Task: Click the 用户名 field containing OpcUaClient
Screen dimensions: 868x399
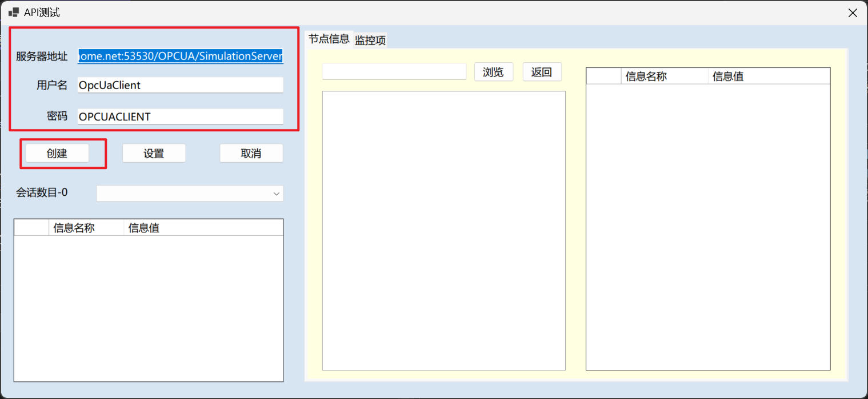Action: [x=181, y=85]
